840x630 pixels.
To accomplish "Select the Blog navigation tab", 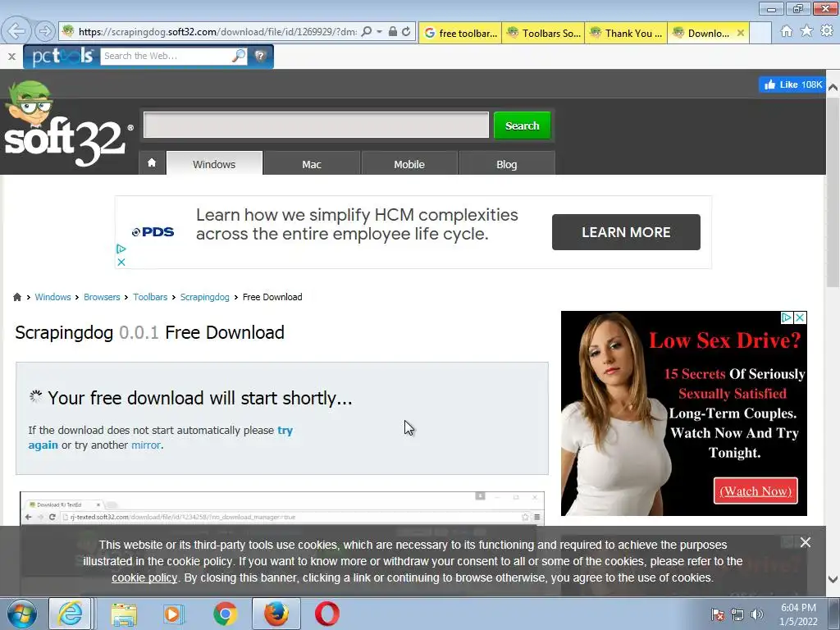I will point(507,164).
